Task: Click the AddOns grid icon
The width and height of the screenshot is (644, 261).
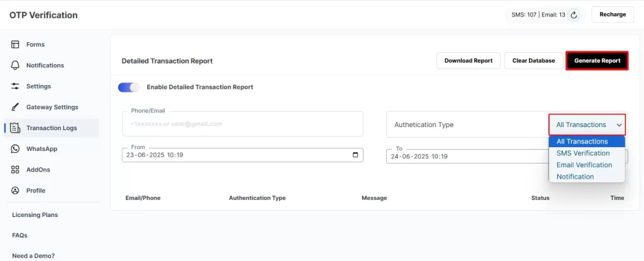Action: 15,170
